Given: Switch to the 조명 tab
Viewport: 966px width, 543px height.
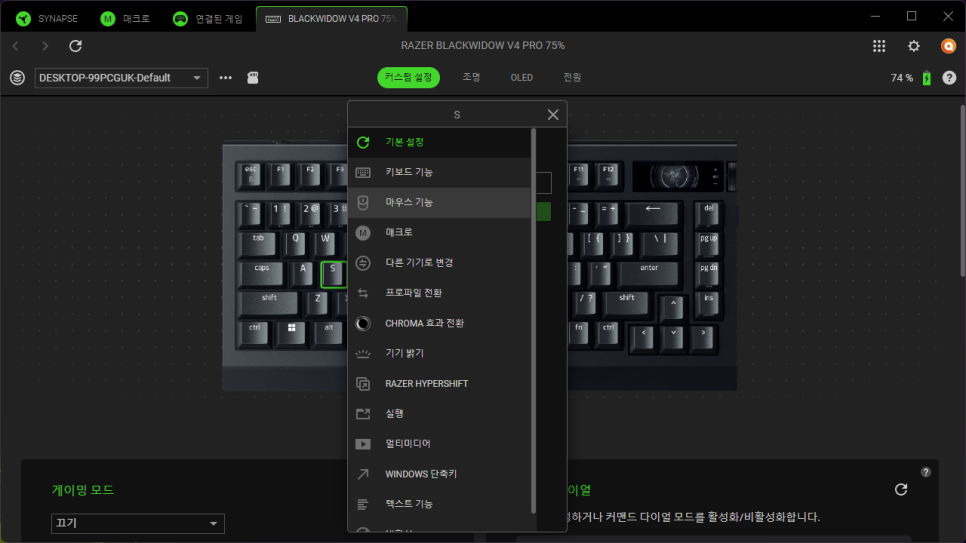Looking at the screenshot, I should point(471,78).
